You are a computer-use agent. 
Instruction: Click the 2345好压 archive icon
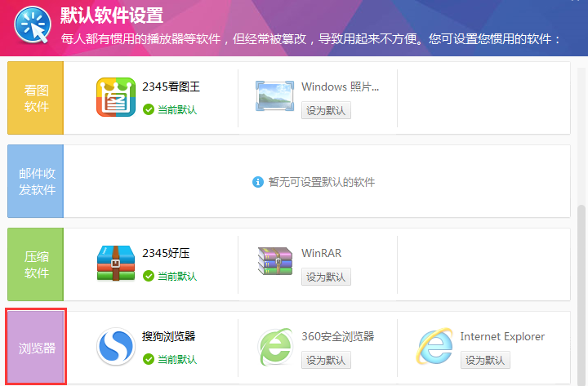pyautogui.click(x=116, y=263)
